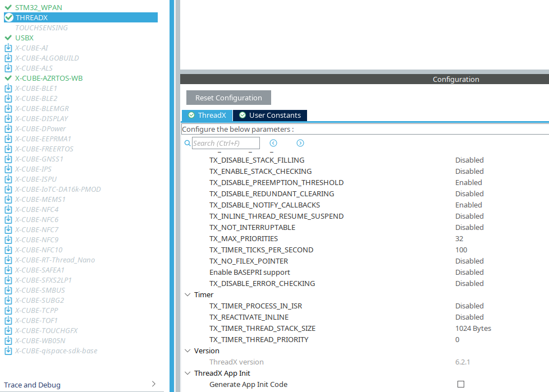
Task: Select X-CUBE-SMBUS pack entry
Action: click(40, 290)
